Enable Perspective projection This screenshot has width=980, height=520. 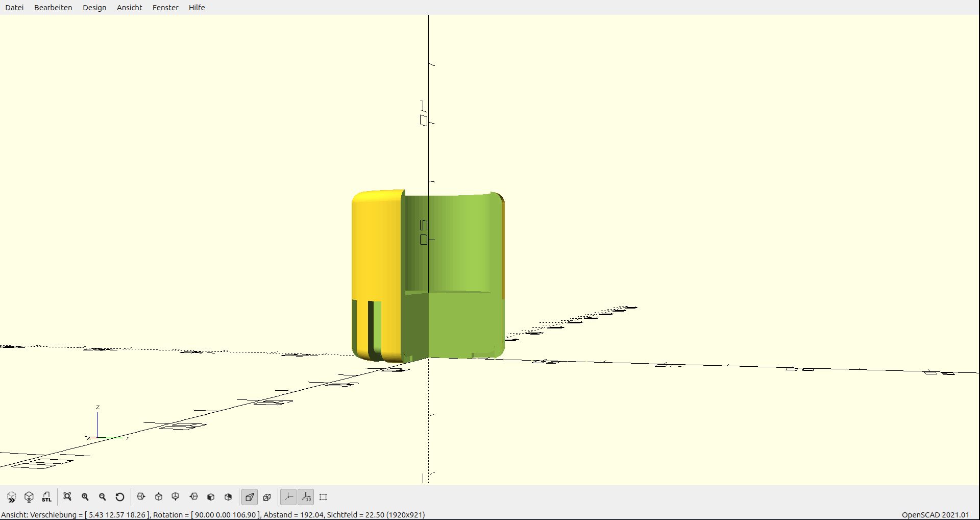250,497
